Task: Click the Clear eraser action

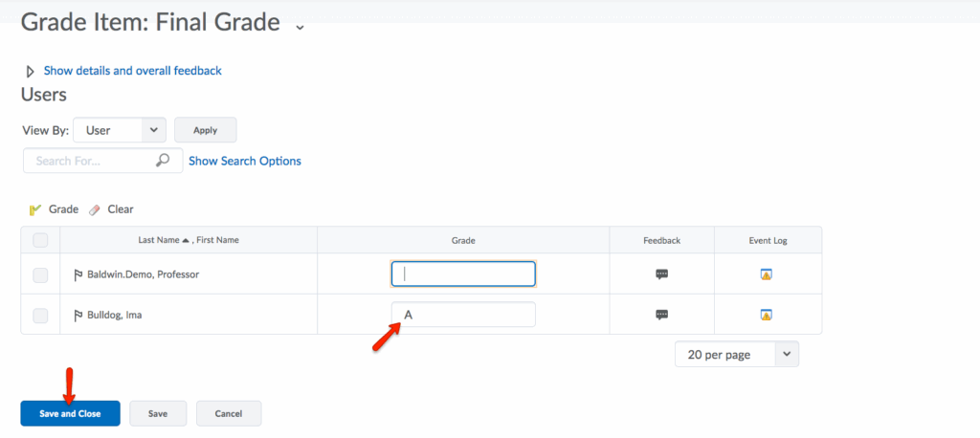Action: 111,209
